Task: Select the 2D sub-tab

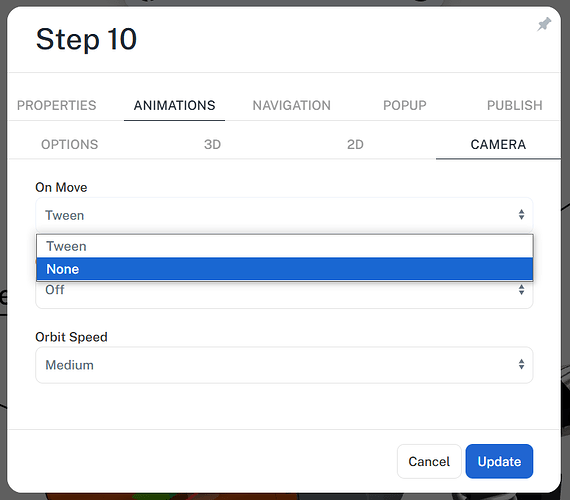Action: click(x=355, y=144)
